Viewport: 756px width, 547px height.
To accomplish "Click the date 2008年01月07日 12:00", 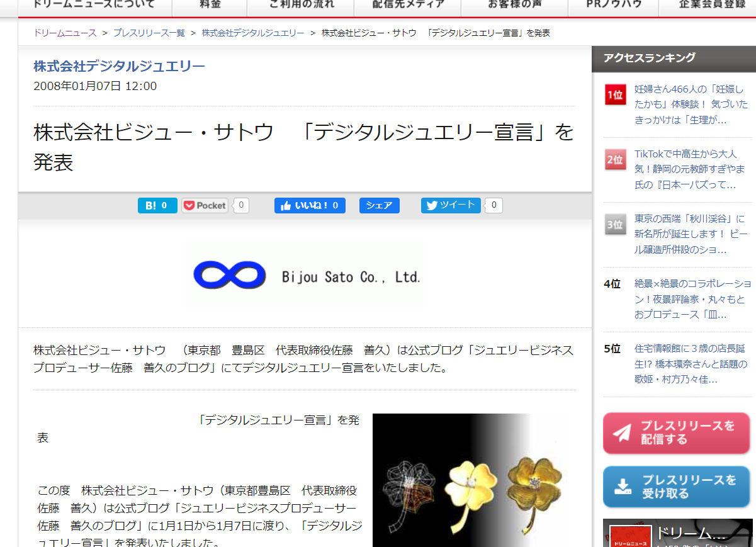I will pos(95,86).
